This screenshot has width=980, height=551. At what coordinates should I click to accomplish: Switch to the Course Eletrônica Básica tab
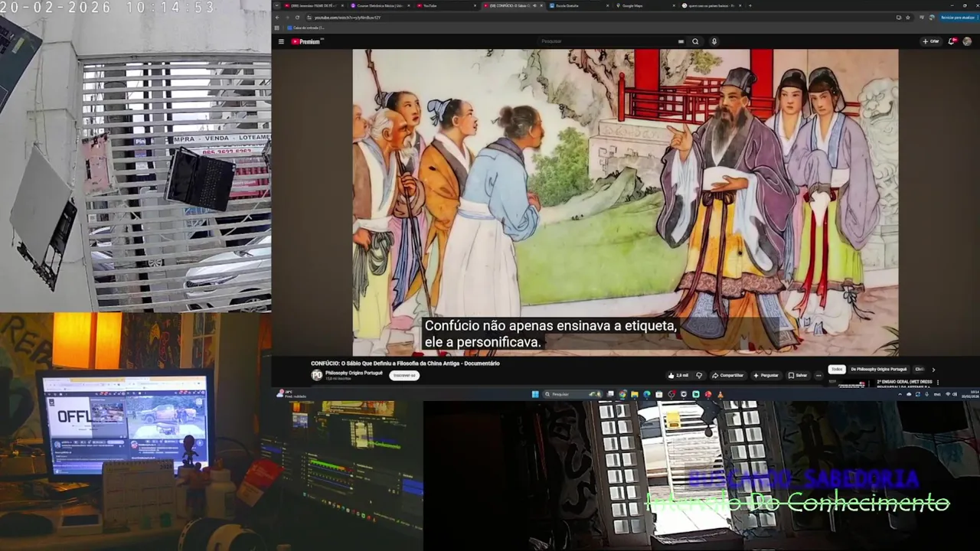[381, 5]
